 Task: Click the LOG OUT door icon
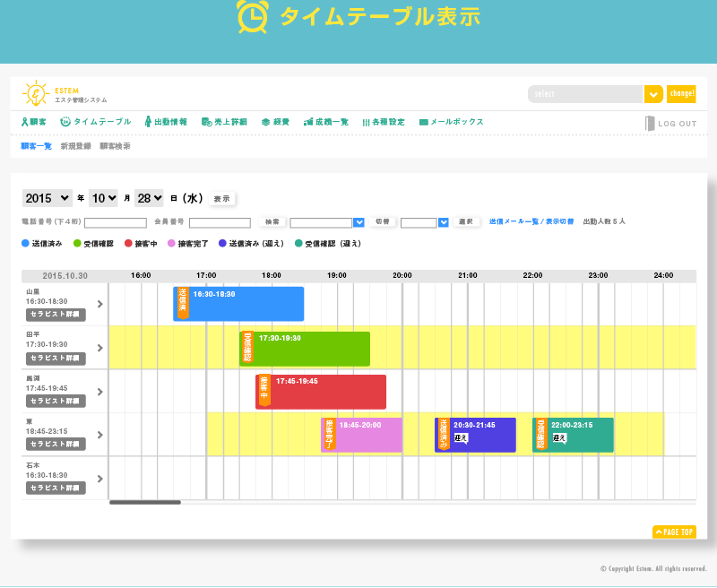point(651,124)
